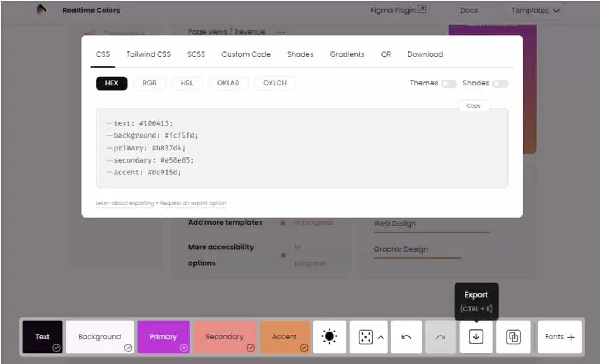600x364 pixels.
Task: Open the Fonts plus expander
Action: [x=560, y=337]
